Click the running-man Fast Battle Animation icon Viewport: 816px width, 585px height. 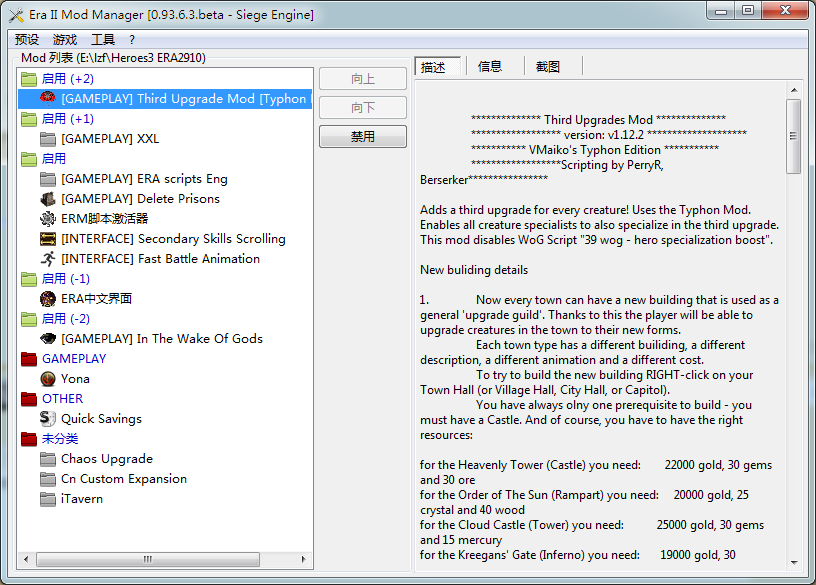[48, 259]
